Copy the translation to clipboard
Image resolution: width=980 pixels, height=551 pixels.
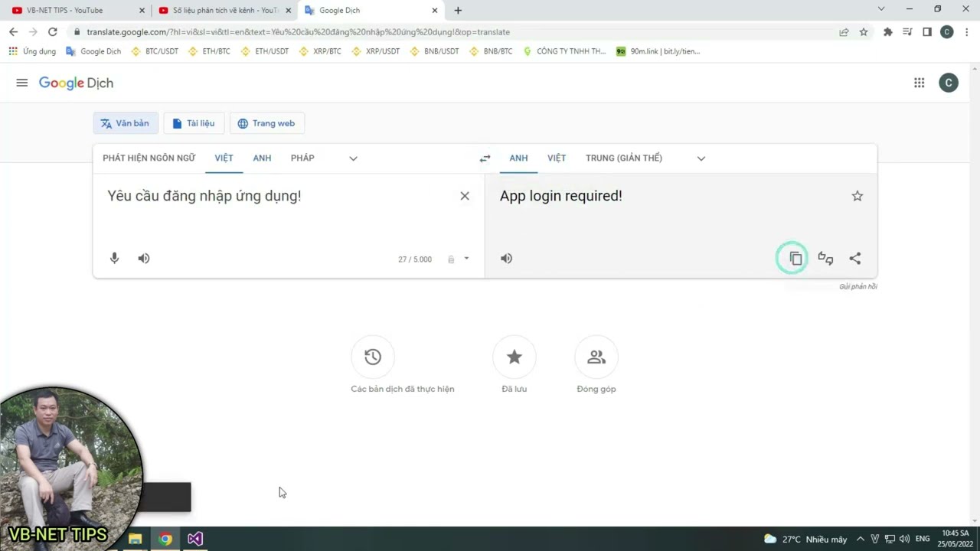tap(795, 259)
